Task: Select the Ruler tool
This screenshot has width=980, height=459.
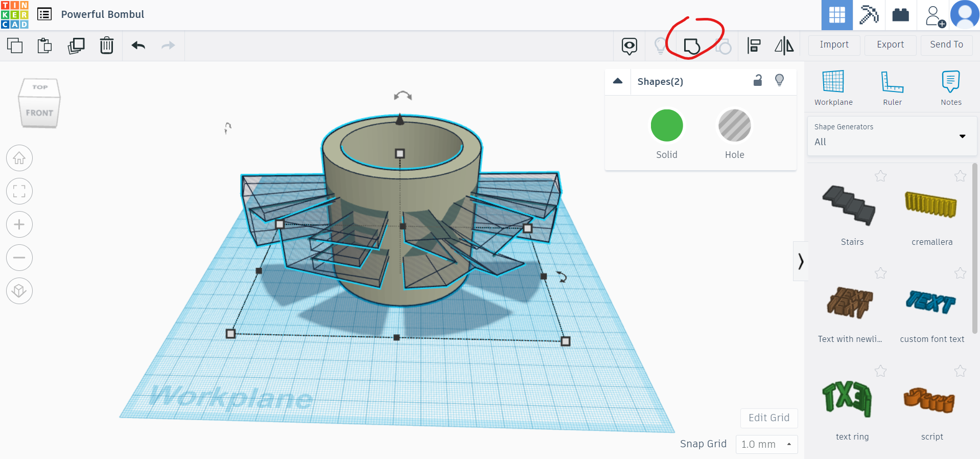Action: tap(892, 88)
